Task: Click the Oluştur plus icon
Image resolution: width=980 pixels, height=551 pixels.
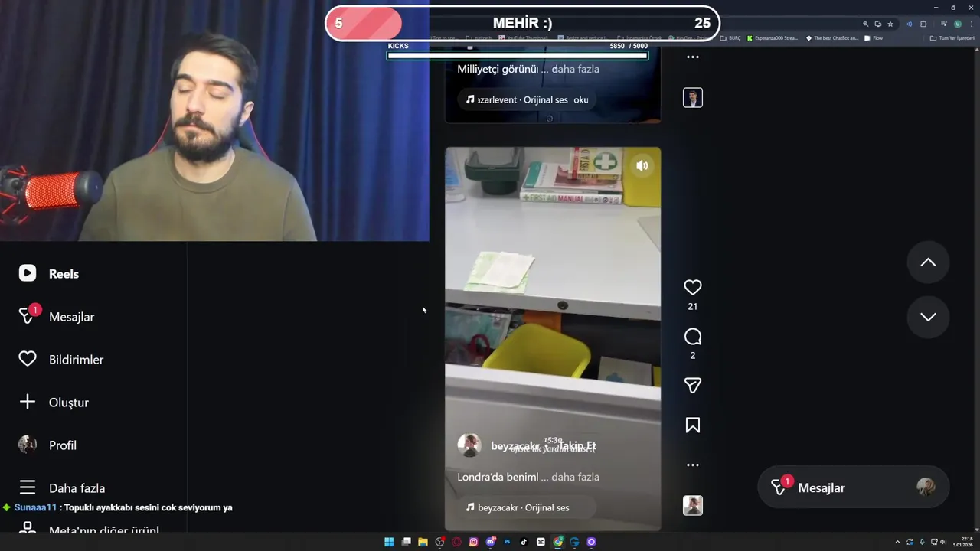Action: [x=28, y=402]
